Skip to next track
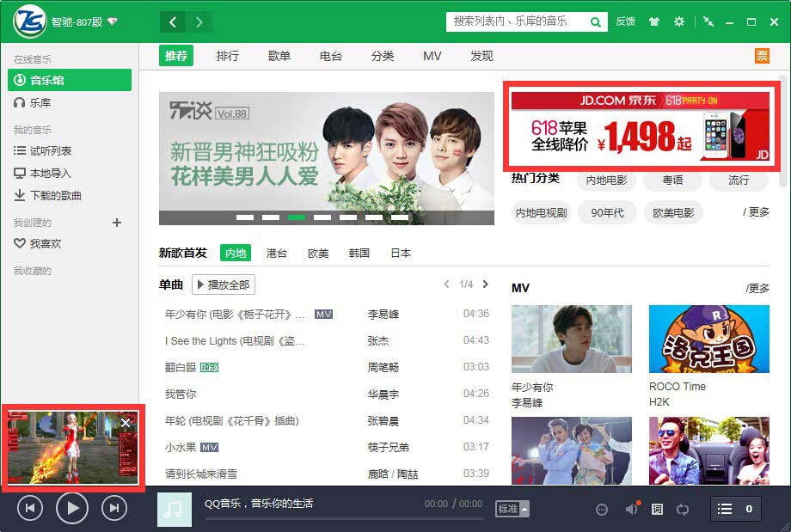The height and width of the screenshot is (532, 791). coord(114,508)
